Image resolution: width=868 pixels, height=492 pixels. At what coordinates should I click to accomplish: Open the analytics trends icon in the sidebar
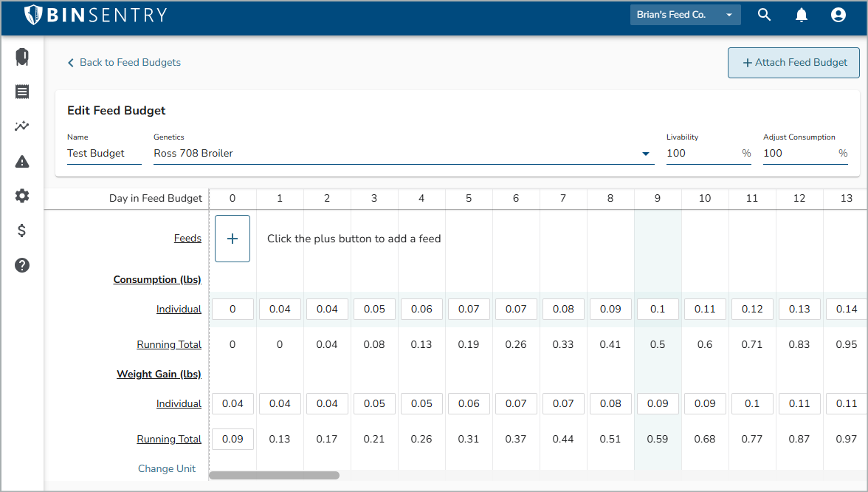(21, 126)
